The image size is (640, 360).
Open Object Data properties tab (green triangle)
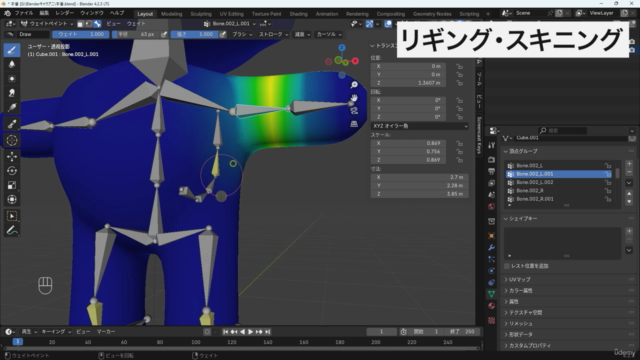(x=491, y=294)
